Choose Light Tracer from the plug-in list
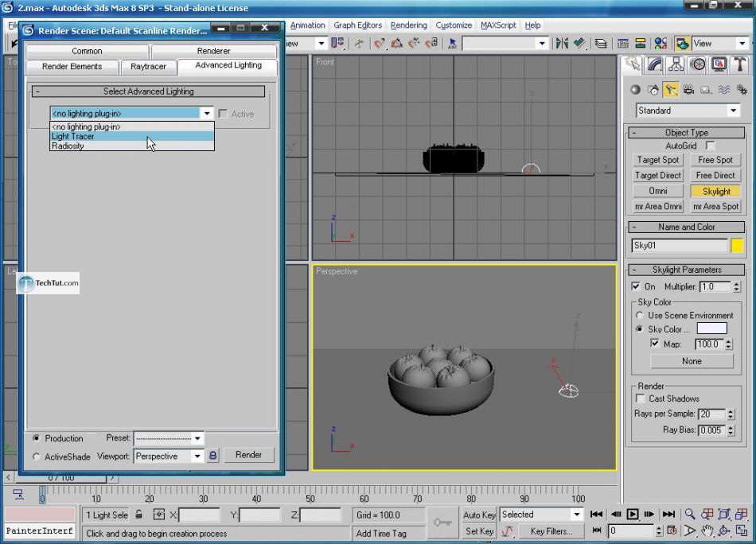The width and height of the screenshot is (756, 544). (132, 136)
